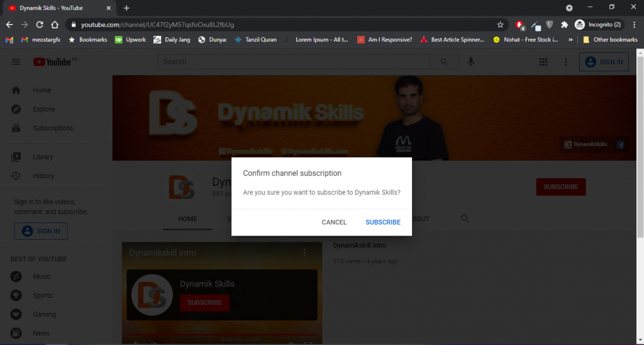This screenshot has width=644, height=345.
Task: Open the Daily Jang bookmark
Action: click(x=172, y=40)
